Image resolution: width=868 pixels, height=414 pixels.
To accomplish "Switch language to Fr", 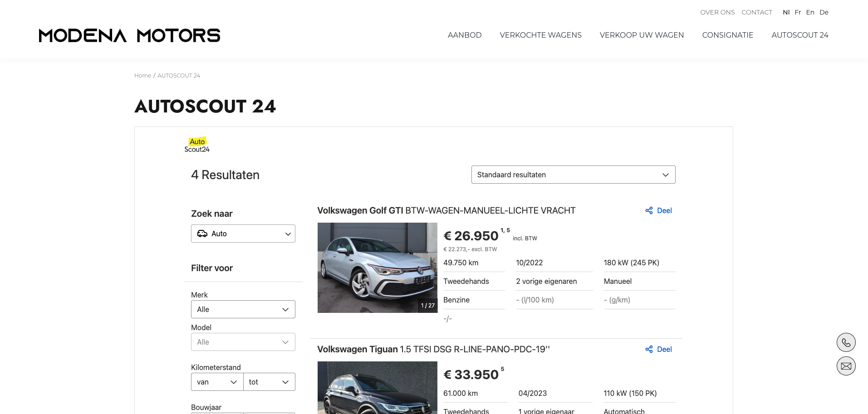I will pyautogui.click(x=798, y=12).
